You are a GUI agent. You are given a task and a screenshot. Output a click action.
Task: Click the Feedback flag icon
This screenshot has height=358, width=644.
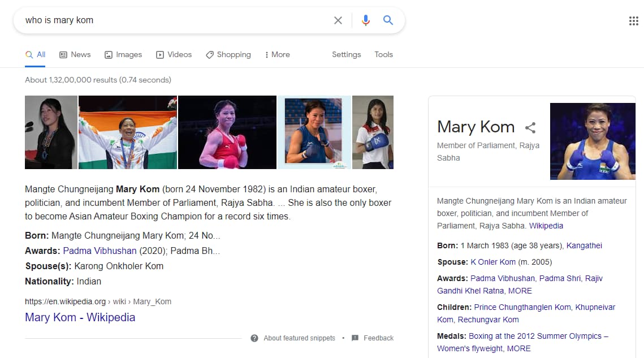click(x=355, y=338)
